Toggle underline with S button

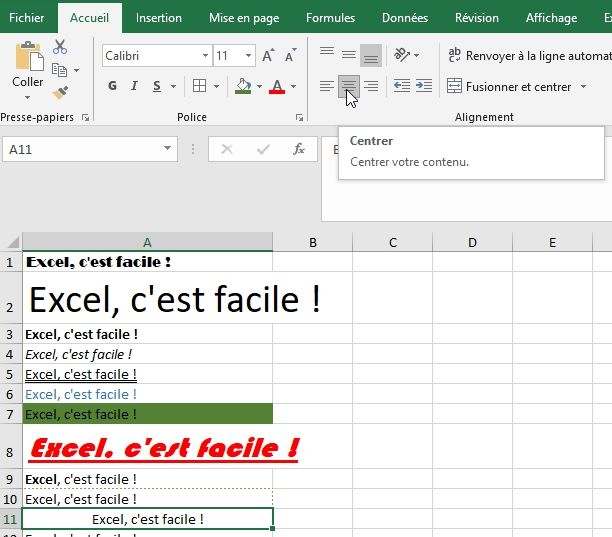[157, 86]
